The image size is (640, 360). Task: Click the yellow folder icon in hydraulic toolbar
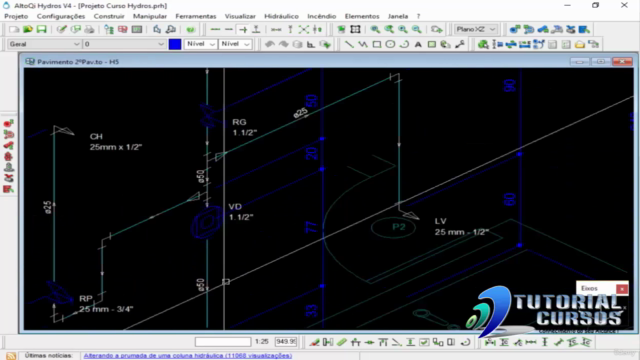[580, 44]
